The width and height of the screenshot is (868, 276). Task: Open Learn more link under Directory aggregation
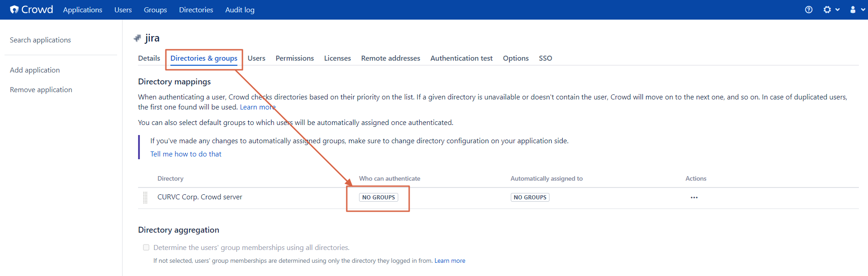[x=450, y=260]
